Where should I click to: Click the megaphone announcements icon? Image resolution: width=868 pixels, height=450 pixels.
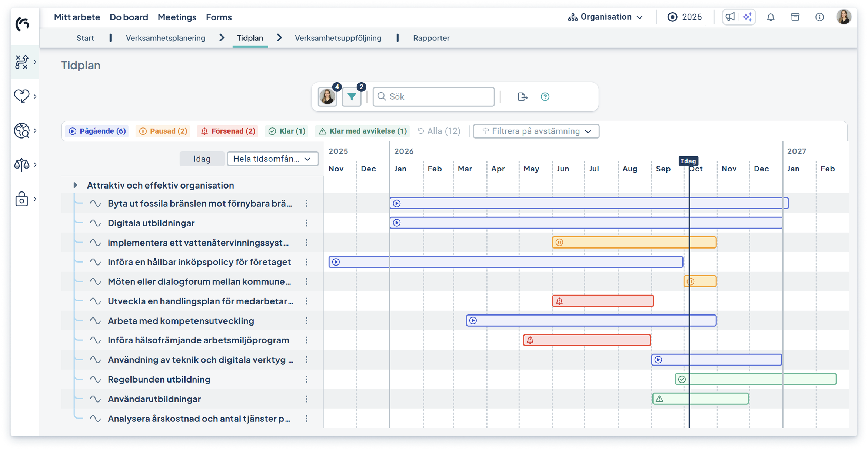[730, 17]
